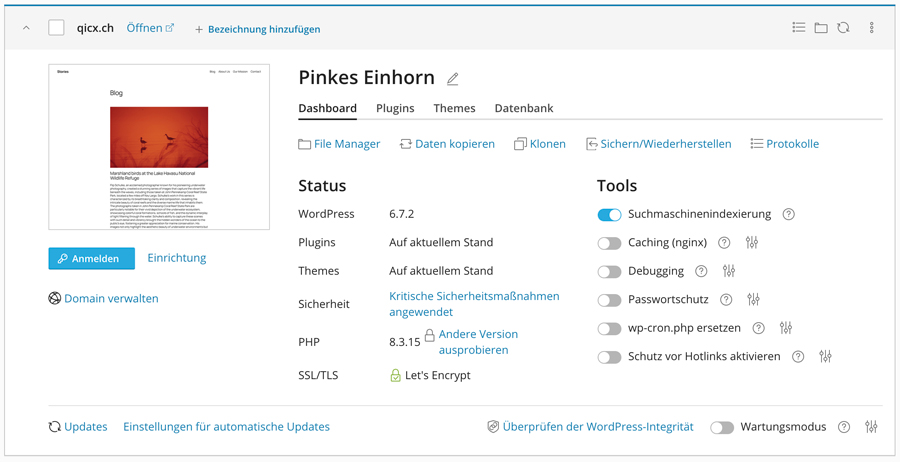Click the folder icon in top-right header
900x462 pixels.
coord(821,28)
